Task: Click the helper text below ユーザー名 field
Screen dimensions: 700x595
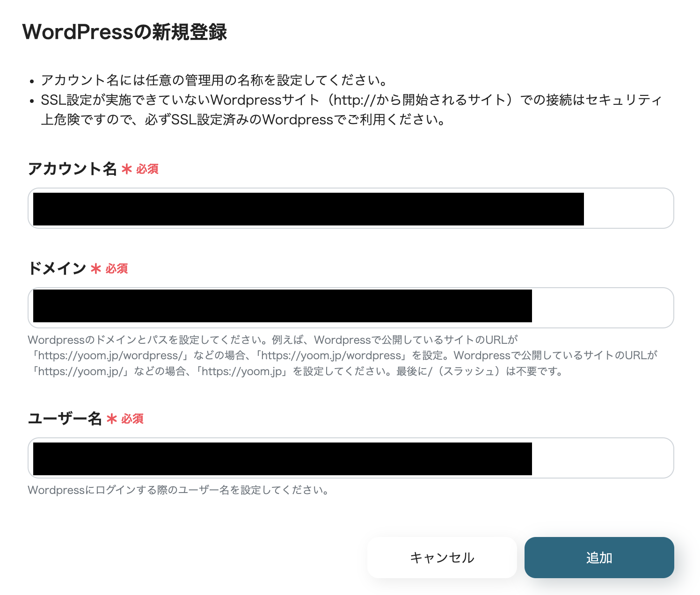Action: click(180, 490)
